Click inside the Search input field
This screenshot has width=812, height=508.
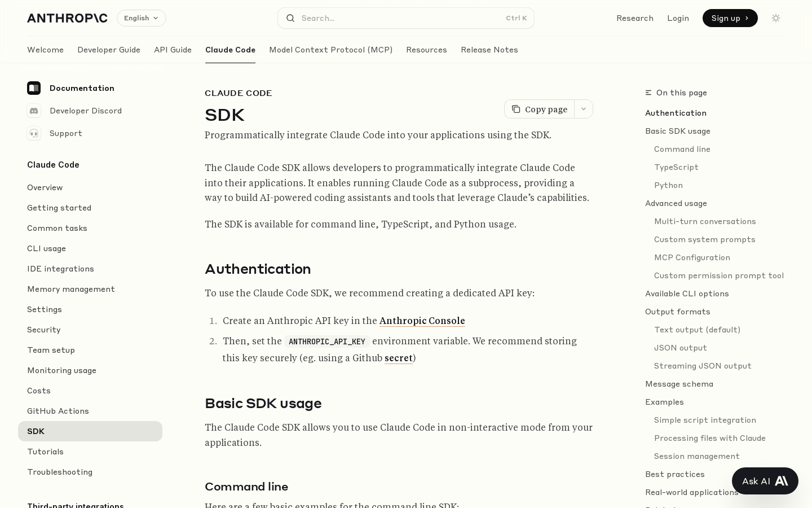click(395, 18)
